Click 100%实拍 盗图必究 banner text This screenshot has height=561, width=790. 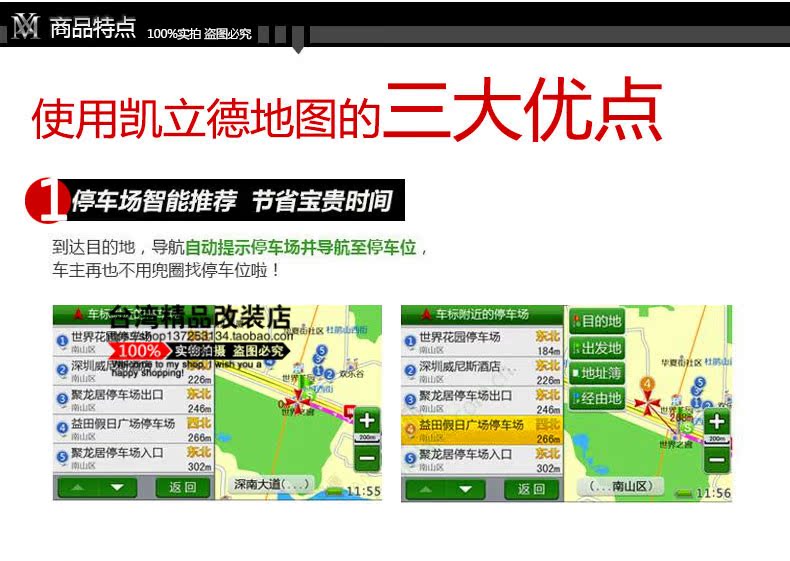point(199,34)
